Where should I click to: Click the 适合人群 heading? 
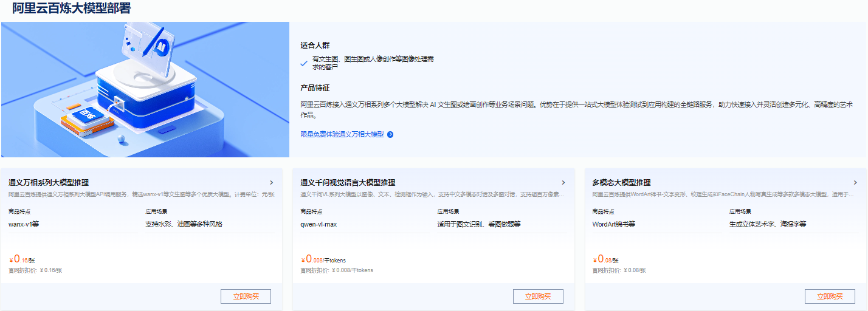(315, 45)
